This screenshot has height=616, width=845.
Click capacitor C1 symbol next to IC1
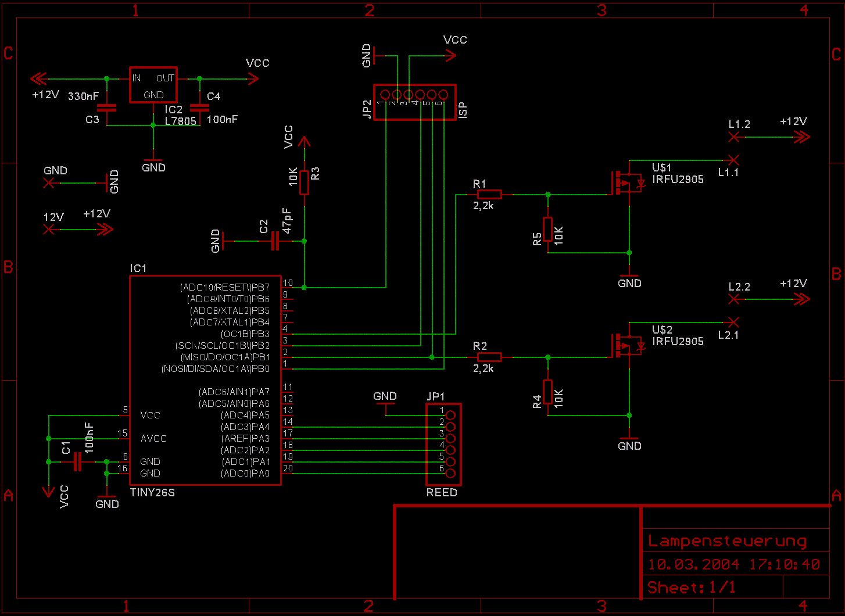tap(78, 462)
